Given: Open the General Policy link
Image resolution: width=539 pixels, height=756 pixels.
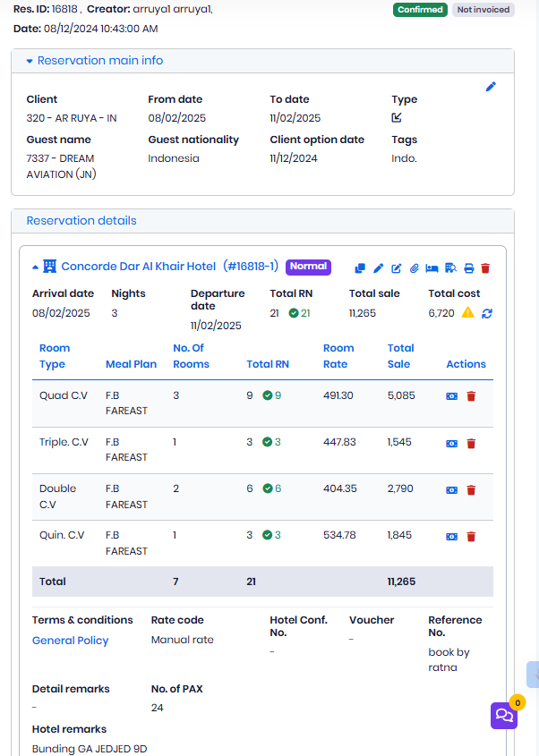Looking at the screenshot, I should [x=69, y=640].
